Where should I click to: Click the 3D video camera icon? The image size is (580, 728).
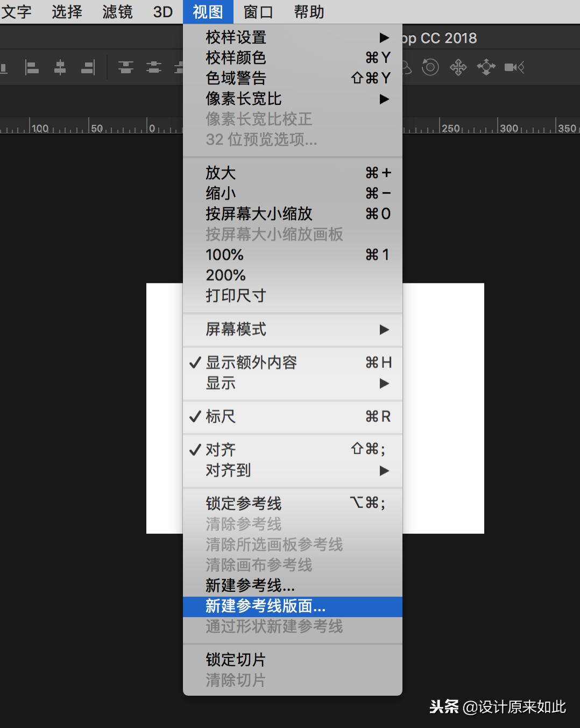click(x=514, y=67)
